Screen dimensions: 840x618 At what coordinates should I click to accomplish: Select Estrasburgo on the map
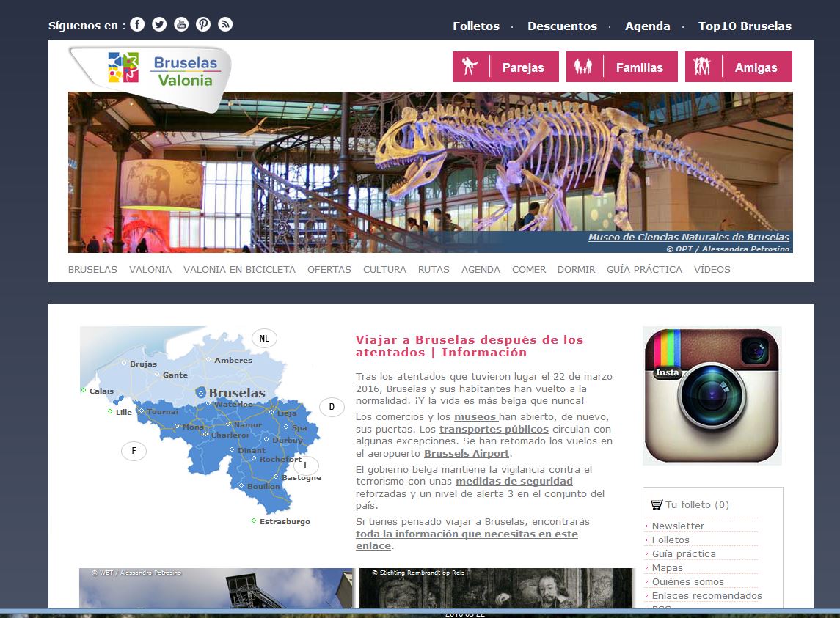(x=285, y=522)
